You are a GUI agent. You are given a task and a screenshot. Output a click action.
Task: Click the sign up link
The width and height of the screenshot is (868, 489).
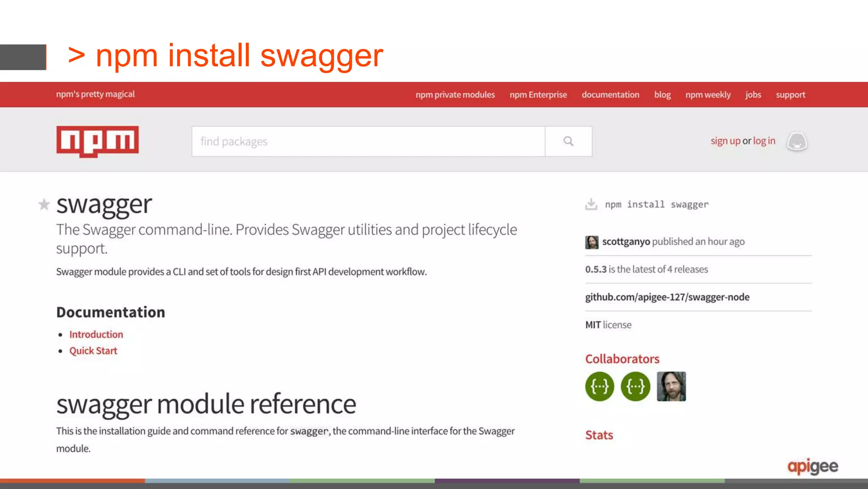point(726,141)
